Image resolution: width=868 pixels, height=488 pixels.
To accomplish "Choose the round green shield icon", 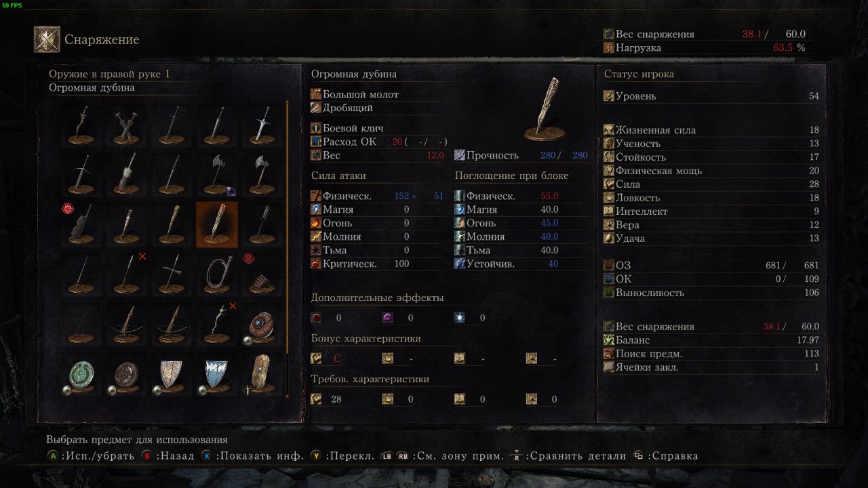I will point(81,375).
